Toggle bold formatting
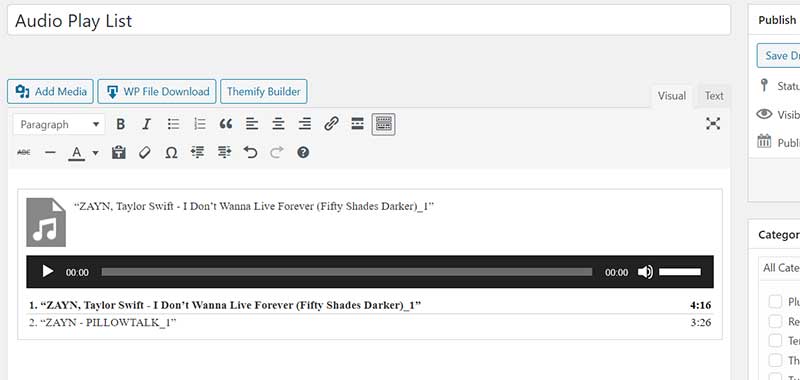 tap(120, 124)
